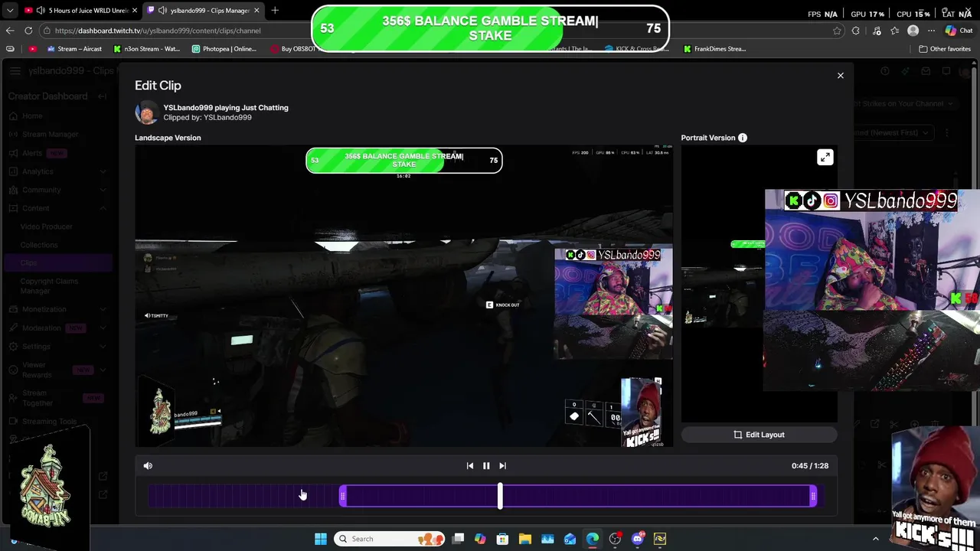This screenshot has height=551, width=980.
Task: Mute the Clips Manager tab audio
Action: (162, 11)
